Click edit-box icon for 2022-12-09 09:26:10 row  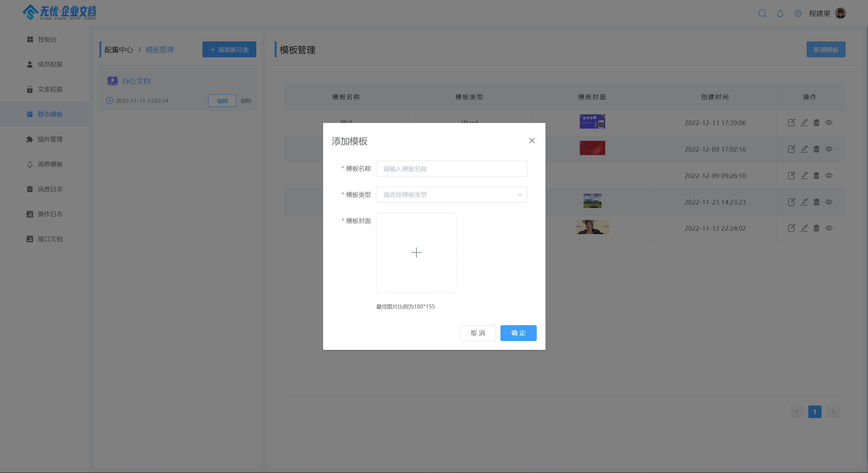pos(791,175)
